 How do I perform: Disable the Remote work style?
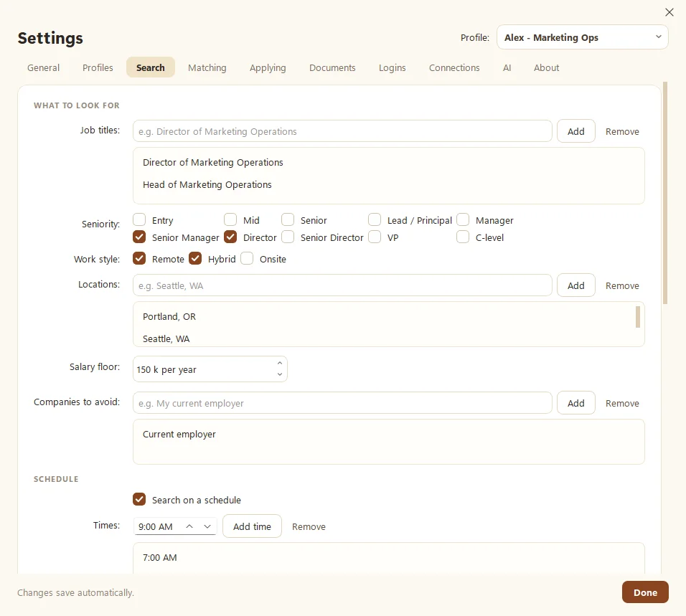(x=139, y=258)
